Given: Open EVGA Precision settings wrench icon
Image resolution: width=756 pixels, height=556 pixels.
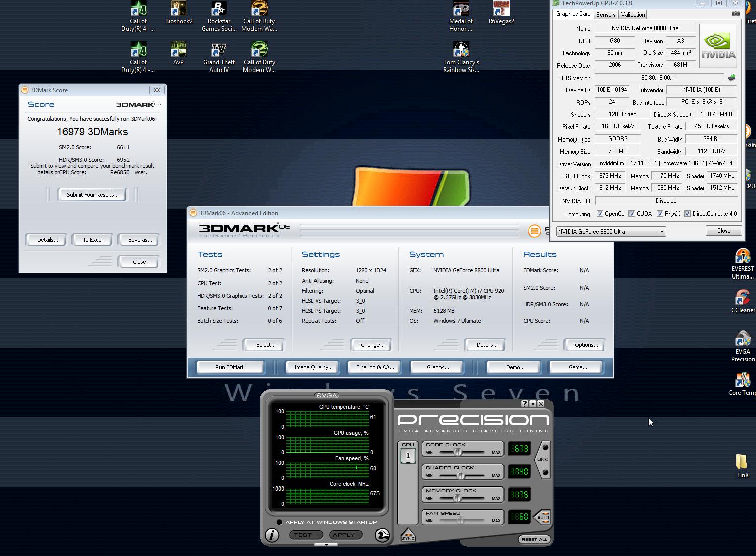Looking at the screenshot, I should pos(382,535).
